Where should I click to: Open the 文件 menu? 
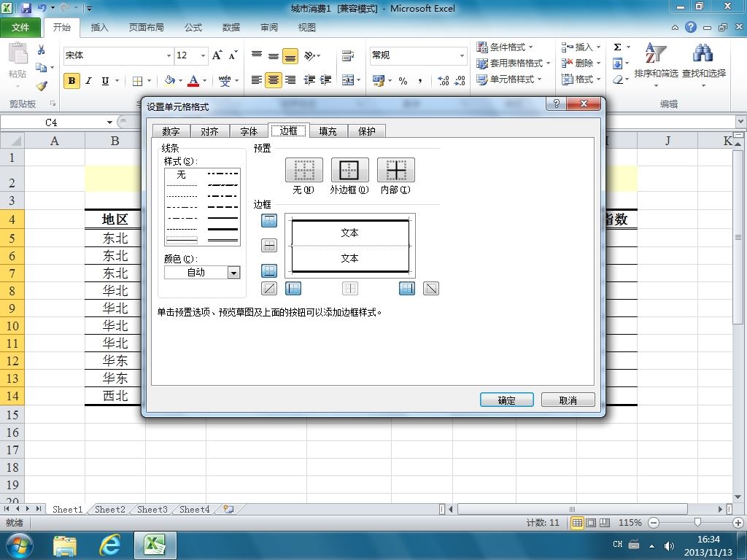(20, 27)
